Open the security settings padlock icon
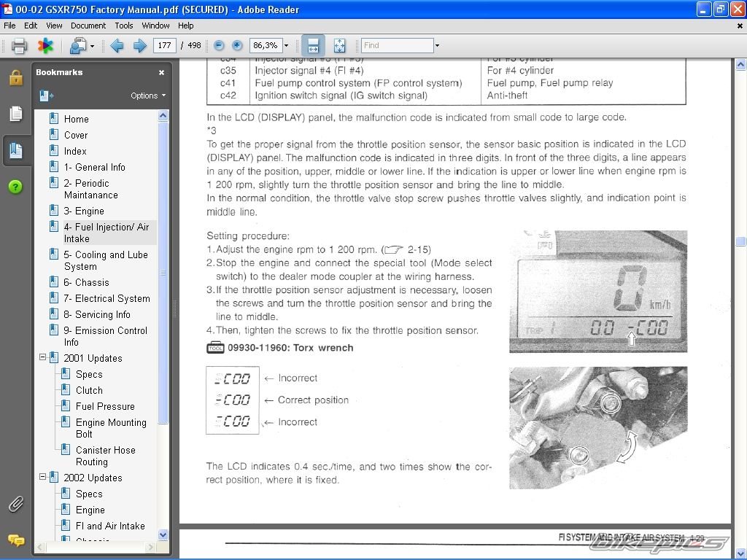747x560 pixels. click(16, 77)
